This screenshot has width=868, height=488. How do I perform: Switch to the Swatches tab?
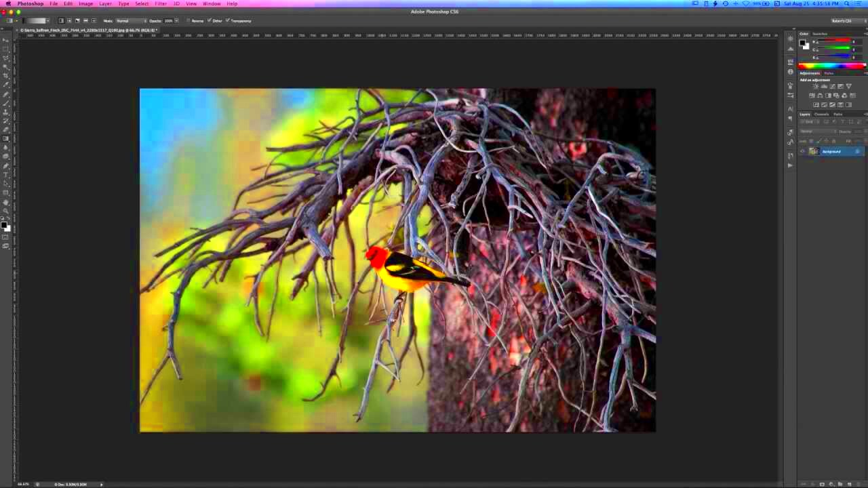820,34
